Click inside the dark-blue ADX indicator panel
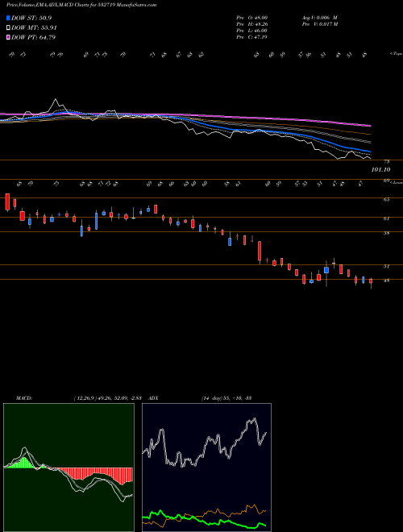Viewport: 403px width, 532px height. (206, 468)
